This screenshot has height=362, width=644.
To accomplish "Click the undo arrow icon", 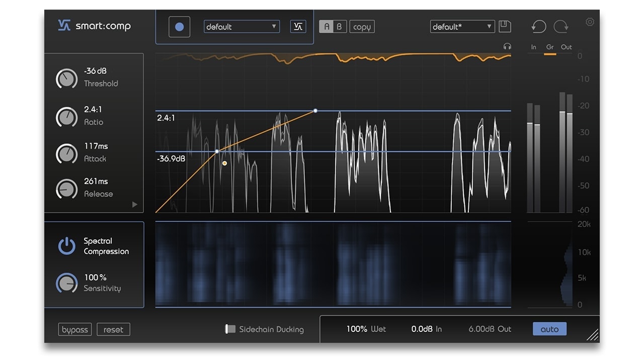I will tap(538, 27).
